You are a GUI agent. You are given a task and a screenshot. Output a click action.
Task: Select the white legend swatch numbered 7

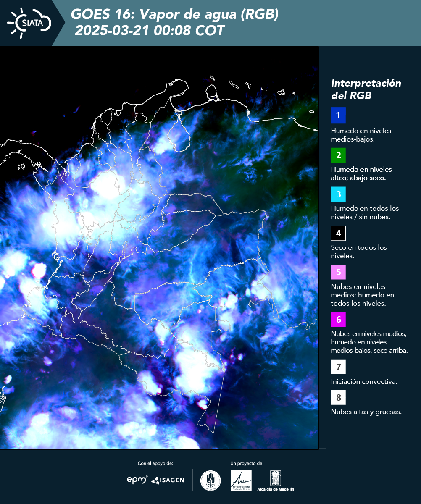coord(338,367)
